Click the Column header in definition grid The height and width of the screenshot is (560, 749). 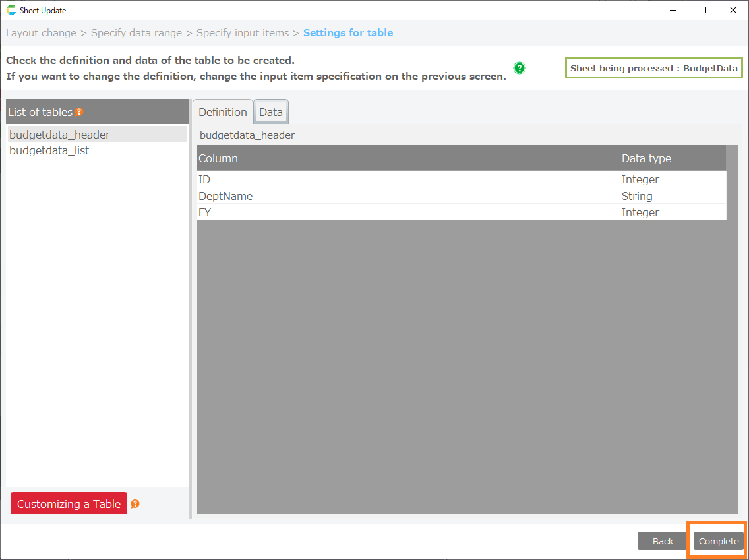(218, 158)
